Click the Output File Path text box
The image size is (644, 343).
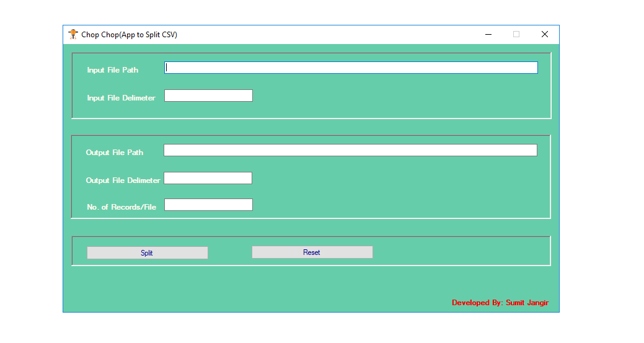350,150
